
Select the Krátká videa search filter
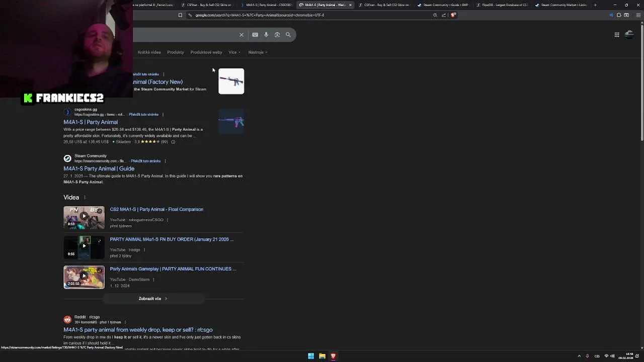click(x=149, y=52)
